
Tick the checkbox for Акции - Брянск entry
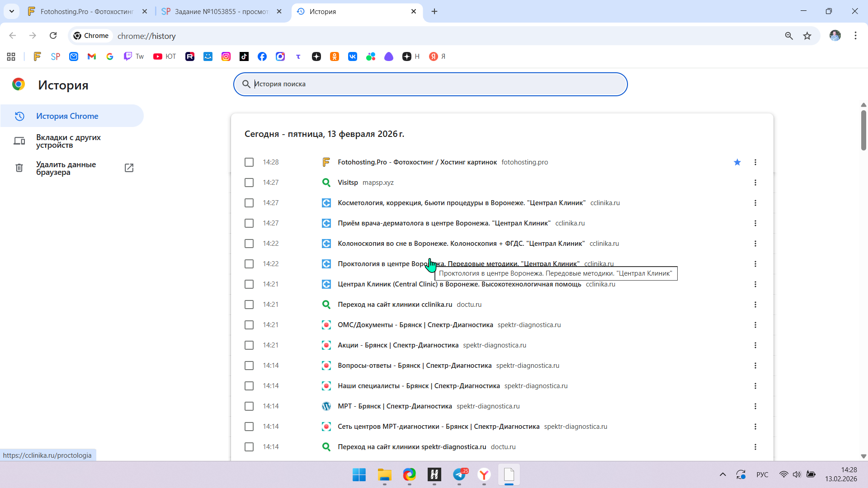[249, 345]
